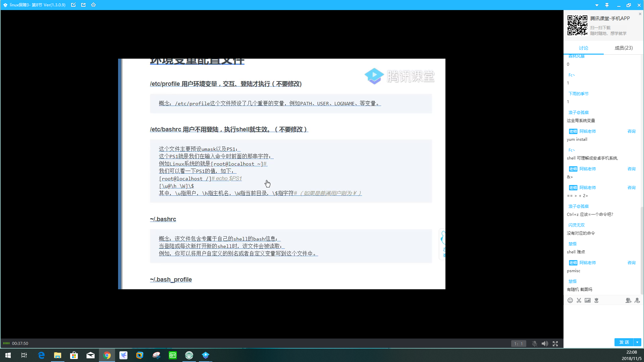644x362 pixels.
Task: Click the speaker volume icon
Action: point(545,344)
